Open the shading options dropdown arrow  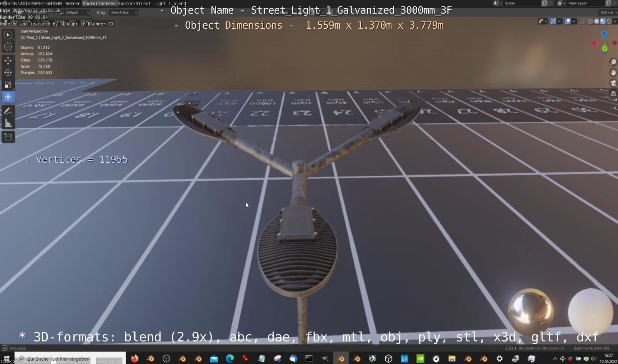(x=615, y=22)
